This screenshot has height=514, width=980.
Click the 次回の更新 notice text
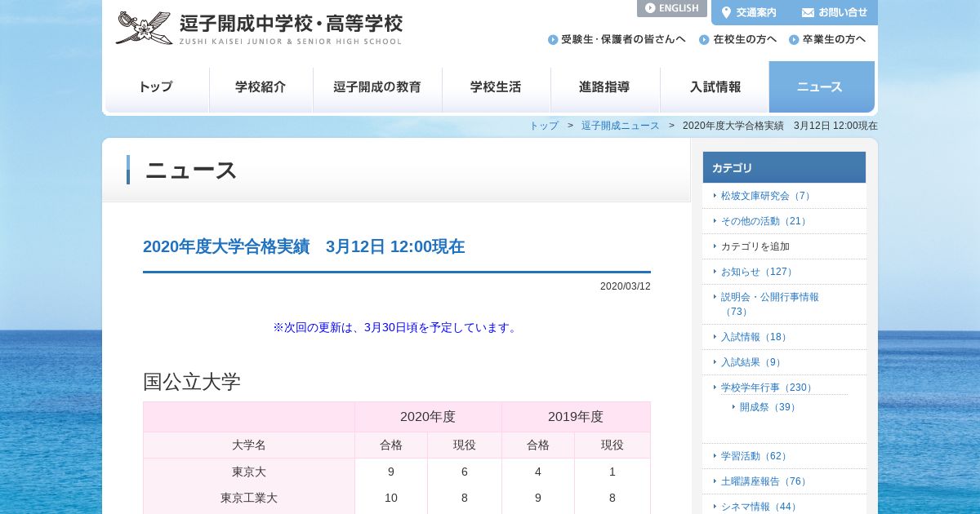[x=397, y=327]
